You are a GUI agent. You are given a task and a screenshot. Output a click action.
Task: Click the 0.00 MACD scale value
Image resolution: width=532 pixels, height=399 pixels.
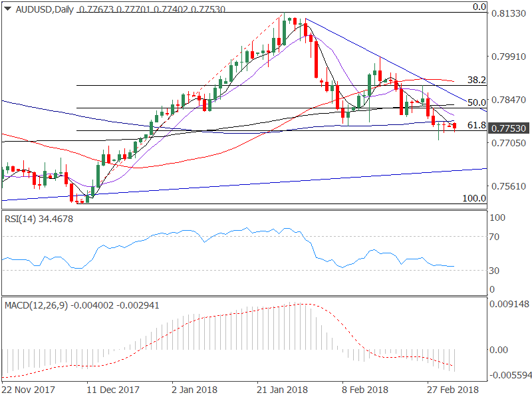click(498, 350)
